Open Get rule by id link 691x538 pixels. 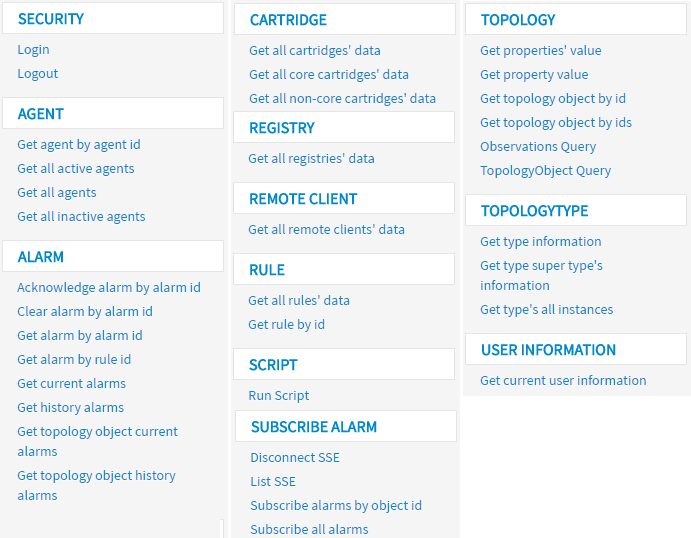286,325
